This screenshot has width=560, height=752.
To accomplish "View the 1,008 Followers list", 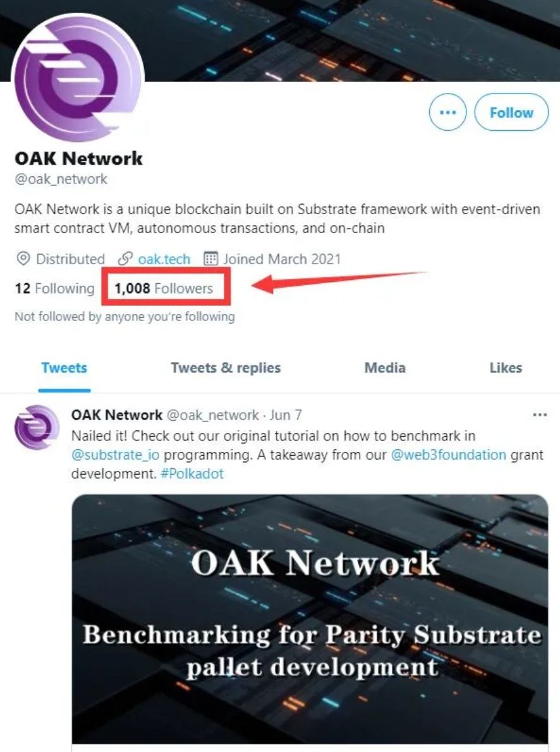I will tap(164, 288).
